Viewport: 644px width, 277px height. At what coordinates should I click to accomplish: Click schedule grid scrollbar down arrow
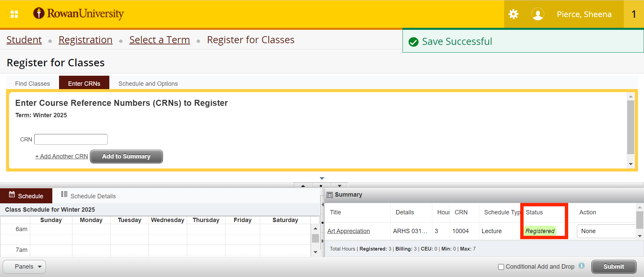315,252
